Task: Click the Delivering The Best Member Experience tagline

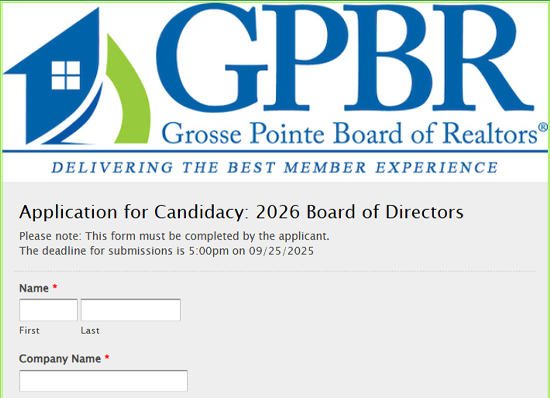Action: pos(275,167)
